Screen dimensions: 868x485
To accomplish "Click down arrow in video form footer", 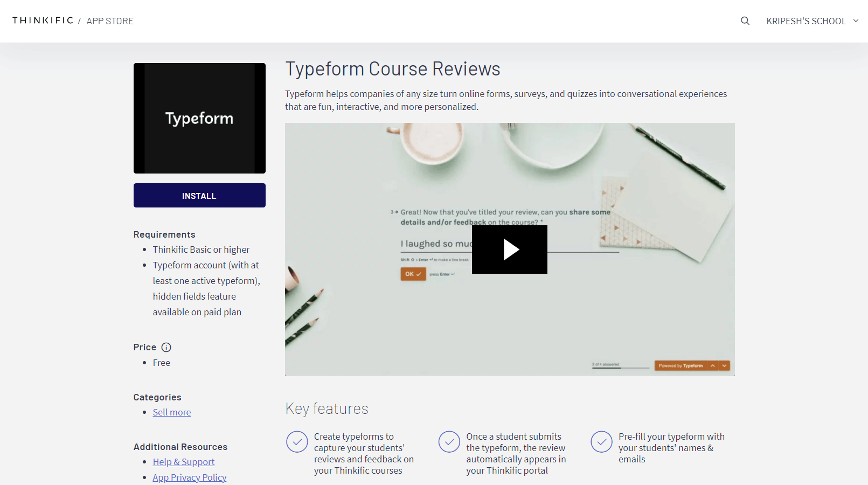I will pos(725,365).
